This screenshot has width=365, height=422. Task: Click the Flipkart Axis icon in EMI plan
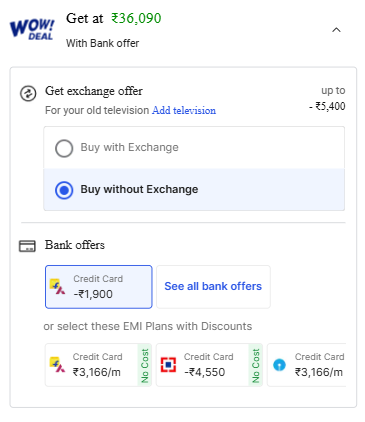pos(57,365)
